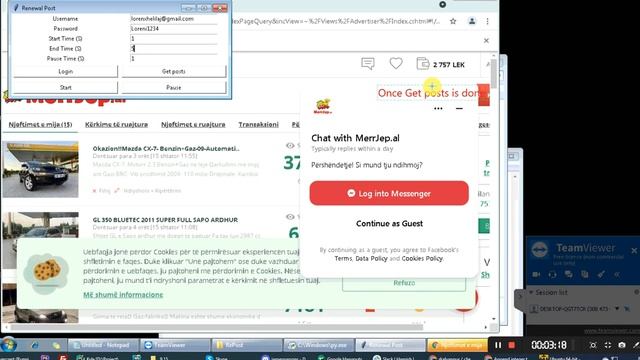
Task: Switch to Chrome taskbar button
Action: point(457,345)
